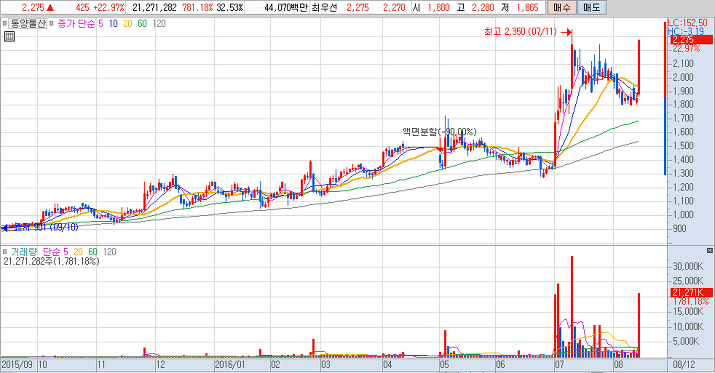Select the gray 120-day price MA legend

pos(159,23)
